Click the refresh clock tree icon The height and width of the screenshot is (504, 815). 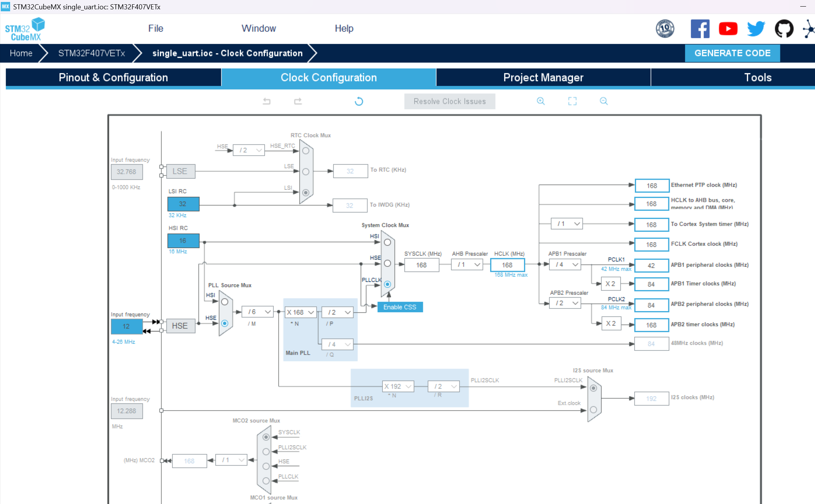359,101
